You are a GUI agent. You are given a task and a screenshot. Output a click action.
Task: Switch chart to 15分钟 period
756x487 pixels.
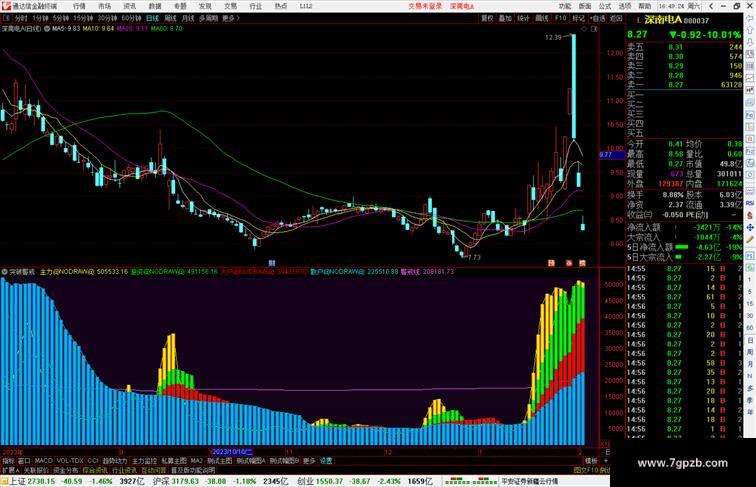click(83, 18)
